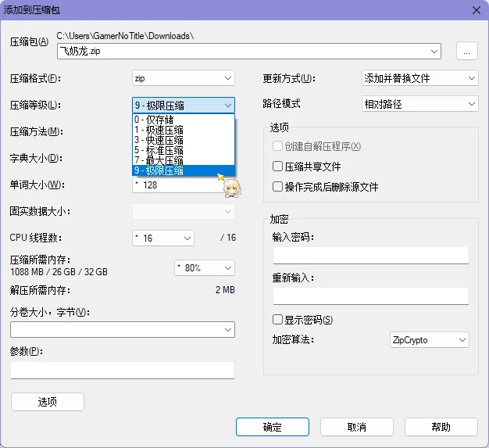489x448 pixels.
Task: Open the archive format zip dropdown
Action: coord(184,78)
